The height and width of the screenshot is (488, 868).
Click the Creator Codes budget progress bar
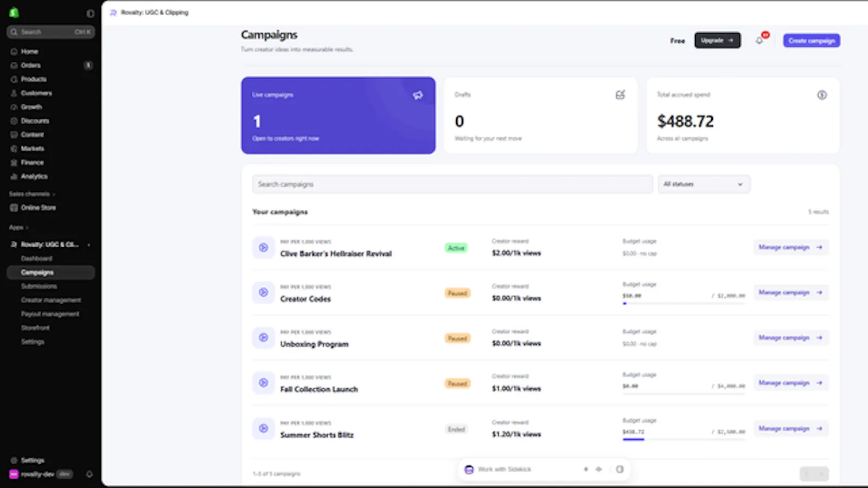(x=684, y=304)
